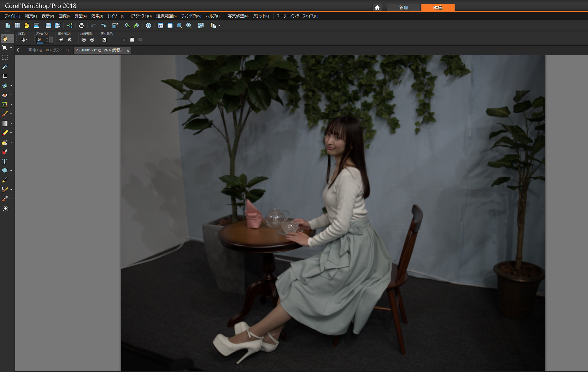
Task: Close the P3010001 document tab
Action: tap(128, 50)
